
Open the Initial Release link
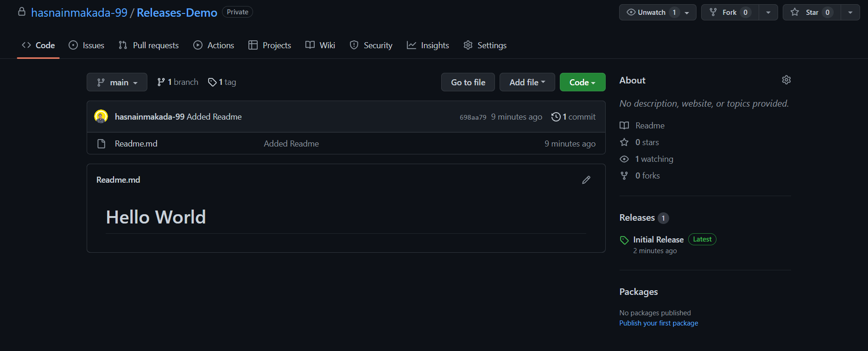(x=659, y=240)
